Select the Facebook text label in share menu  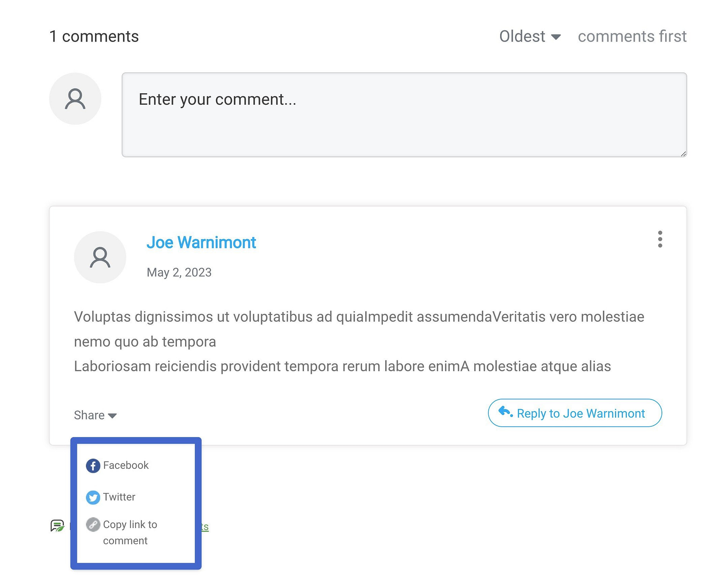(126, 465)
